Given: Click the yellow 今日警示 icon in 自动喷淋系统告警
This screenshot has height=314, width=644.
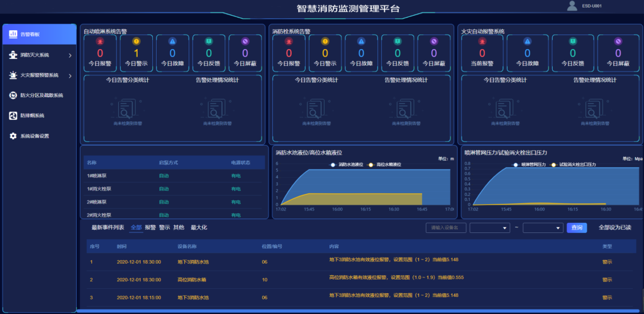Looking at the screenshot, I should tap(136, 41).
